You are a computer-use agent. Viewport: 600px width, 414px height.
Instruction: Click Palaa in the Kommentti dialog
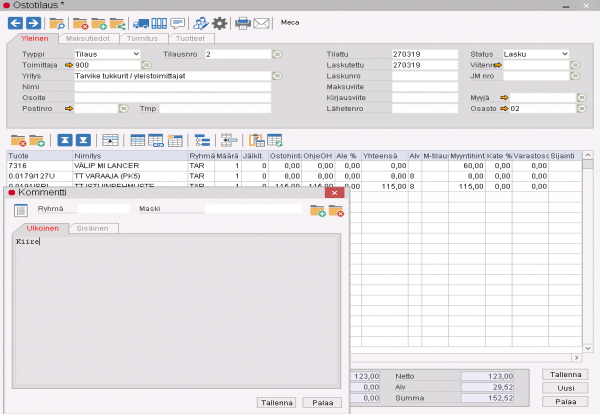(322, 403)
